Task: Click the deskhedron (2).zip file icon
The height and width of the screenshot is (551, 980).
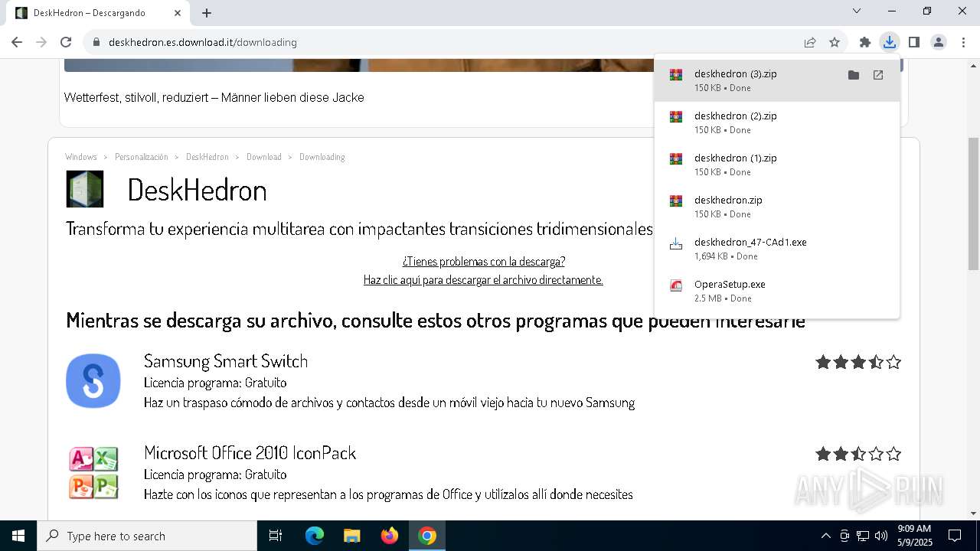Action: click(x=676, y=117)
